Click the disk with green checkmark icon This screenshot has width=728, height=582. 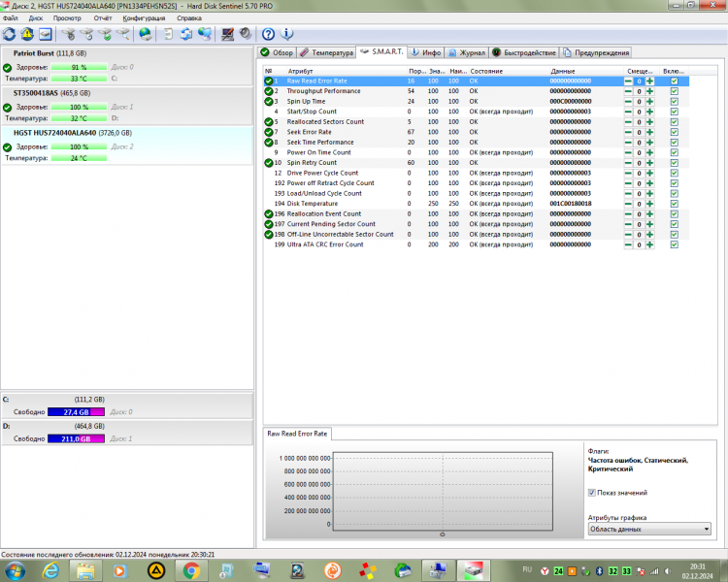coord(105,34)
